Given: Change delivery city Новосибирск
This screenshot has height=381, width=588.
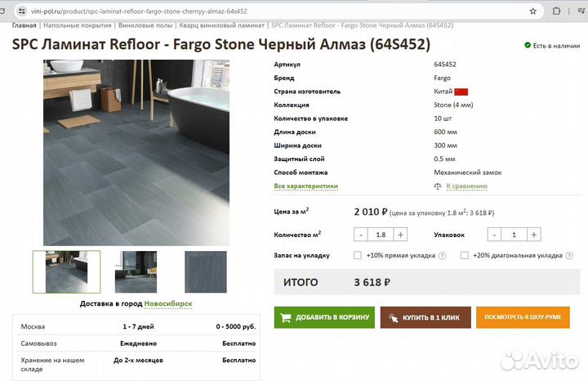Looking at the screenshot, I should coord(168,303).
